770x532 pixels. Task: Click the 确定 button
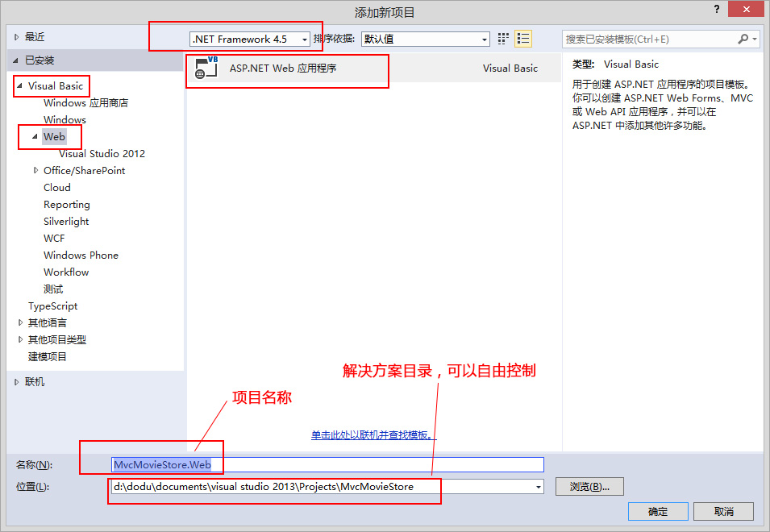point(658,511)
